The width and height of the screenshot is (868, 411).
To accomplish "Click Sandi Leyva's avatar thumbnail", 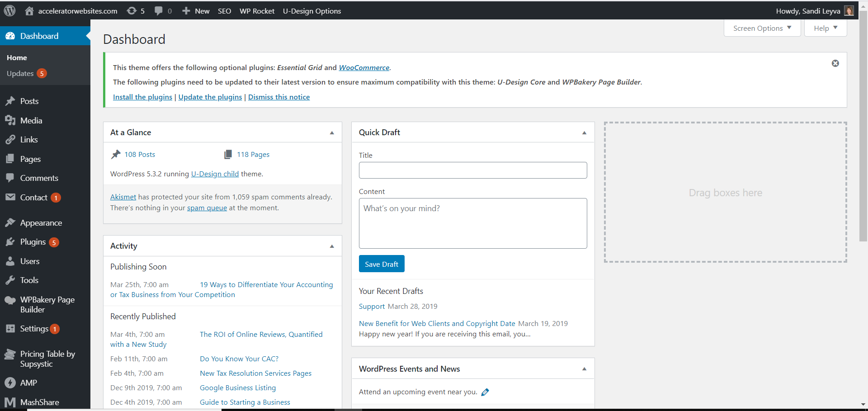I will [849, 11].
